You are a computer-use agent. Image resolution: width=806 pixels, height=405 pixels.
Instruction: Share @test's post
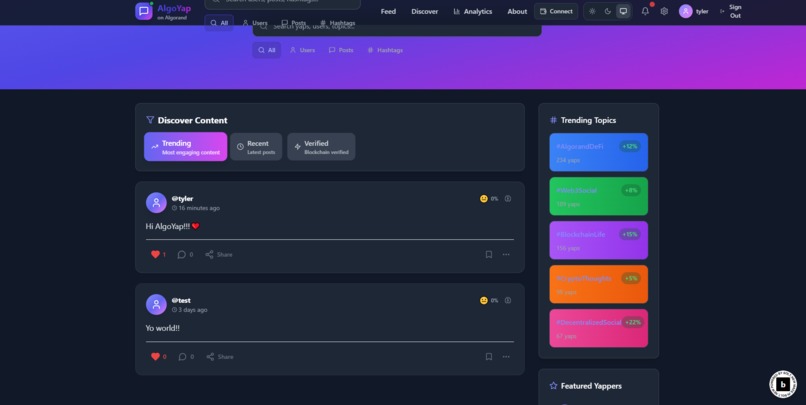(x=219, y=357)
